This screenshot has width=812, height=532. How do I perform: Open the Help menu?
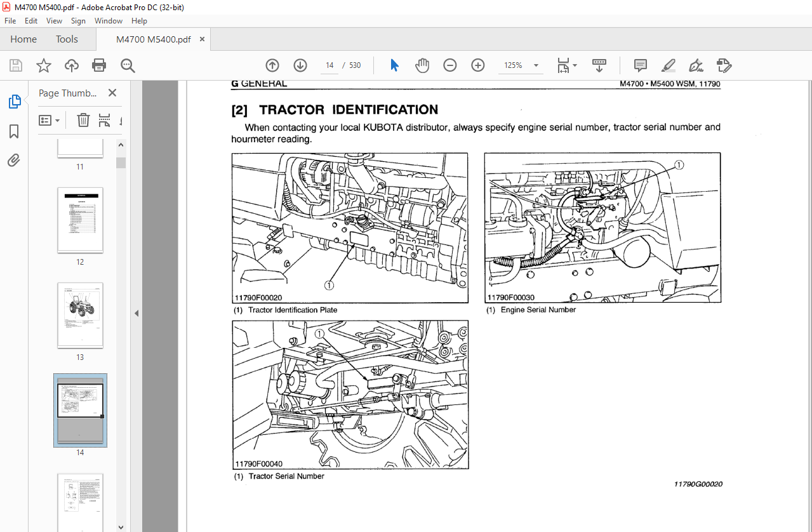139,21
